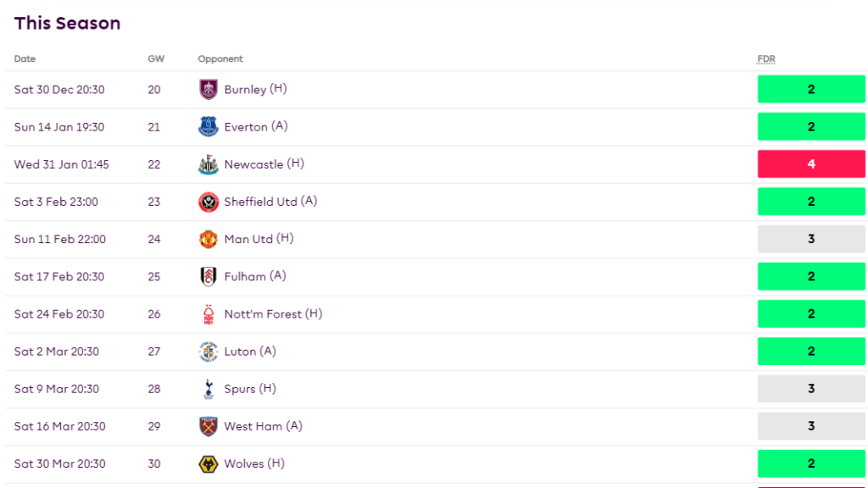
Task: Open the Wolves (H) fixture link
Action: (x=253, y=463)
